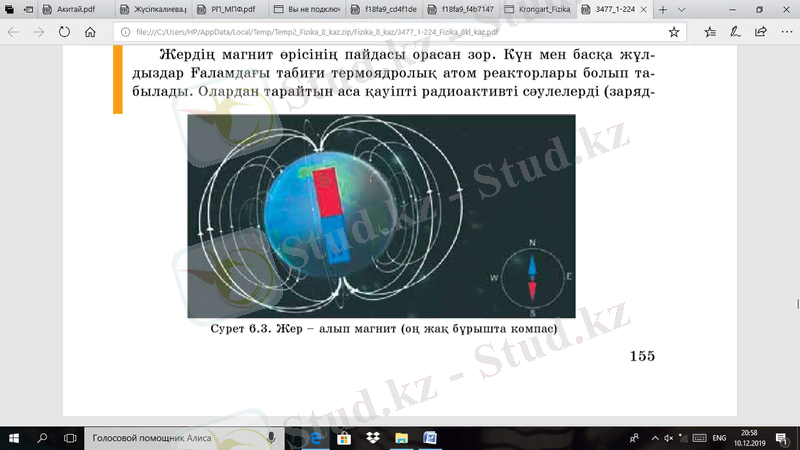Click the figure caption Сурет 6.3
Screen dimensions: 800x450
(x=384, y=329)
